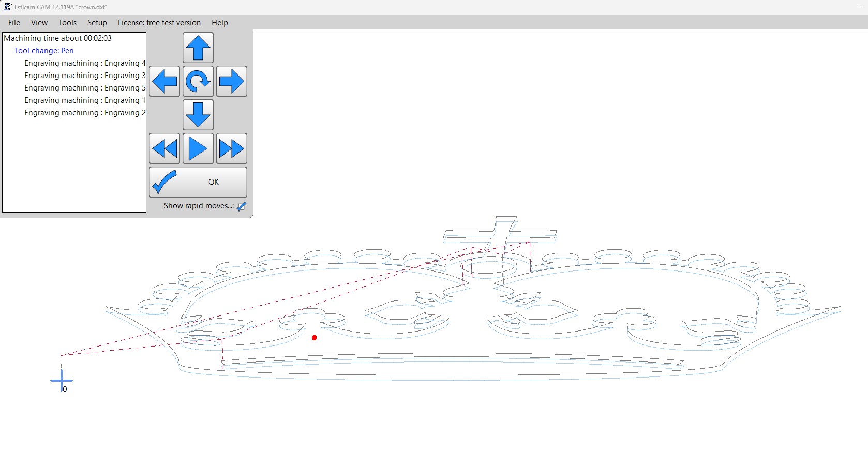Rotate view with the right arrow button
The height and width of the screenshot is (467, 868).
click(232, 81)
